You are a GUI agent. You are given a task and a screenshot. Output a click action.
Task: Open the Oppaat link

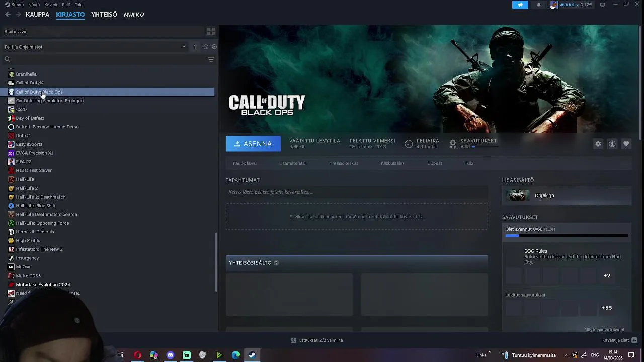435,163
